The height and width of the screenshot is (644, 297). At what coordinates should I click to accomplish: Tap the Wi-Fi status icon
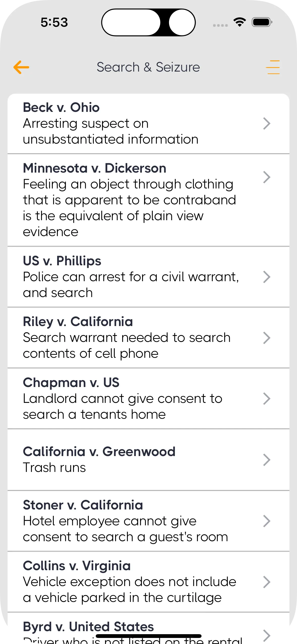[x=240, y=22]
